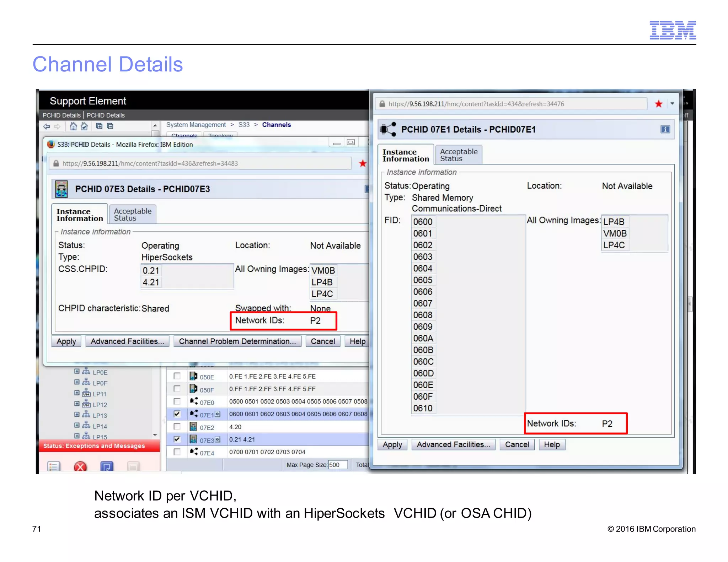
Task: Check the 07E4 row checkbox
Action: click(x=177, y=452)
